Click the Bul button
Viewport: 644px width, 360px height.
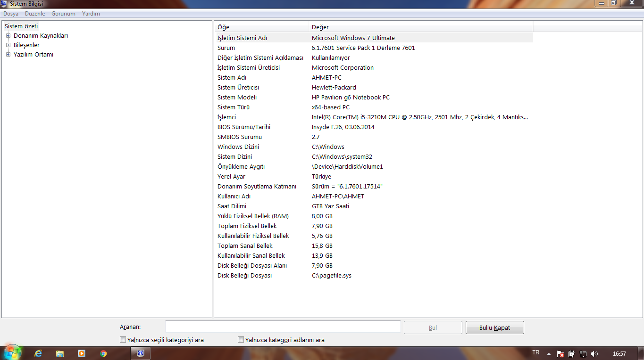433,327
